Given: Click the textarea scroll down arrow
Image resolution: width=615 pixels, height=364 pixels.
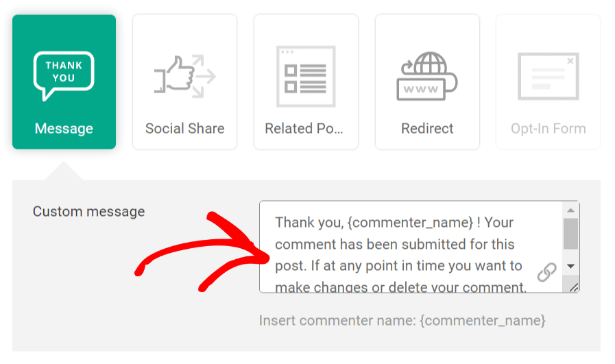Looking at the screenshot, I should [570, 266].
